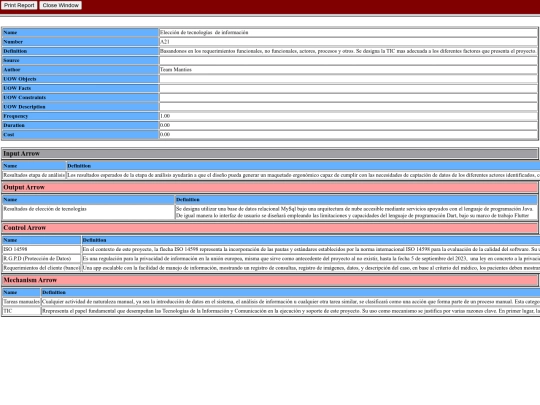Image resolution: width=540 pixels, height=405 pixels.
Task: Select 'Resultados etapa de análisis' input cell
Action: (x=34, y=175)
